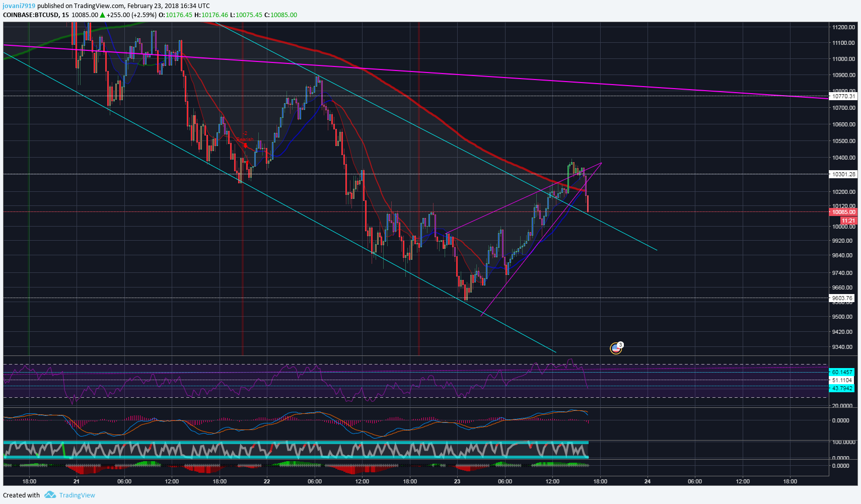Click the 10900.00 price axis label

(843, 75)
